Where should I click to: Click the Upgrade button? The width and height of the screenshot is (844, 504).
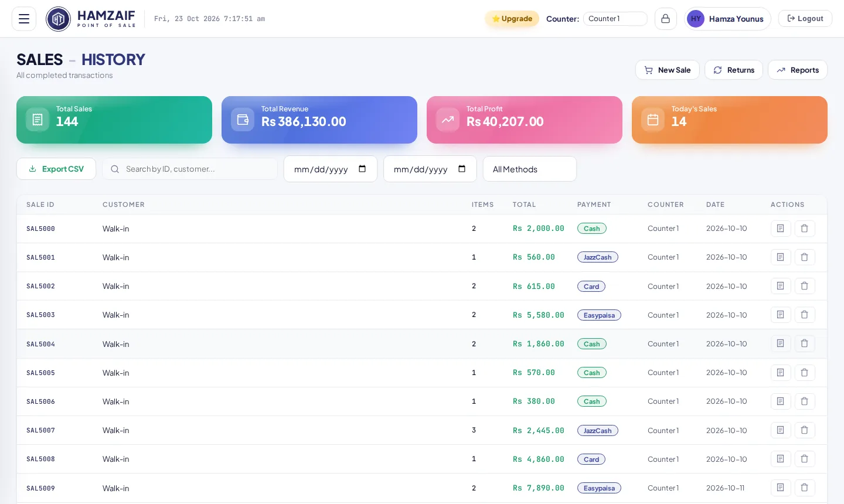pyautogui.click(x=512, y=19)
